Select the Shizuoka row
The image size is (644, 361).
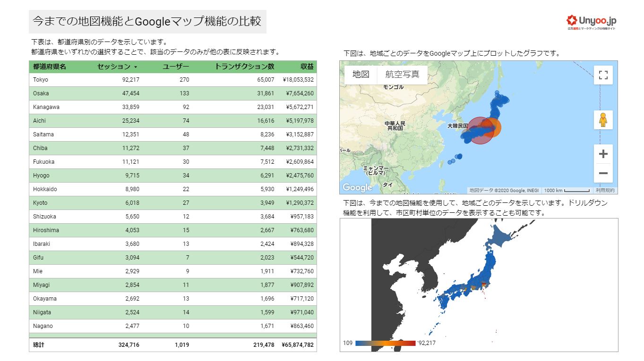(x=173, y=217)
